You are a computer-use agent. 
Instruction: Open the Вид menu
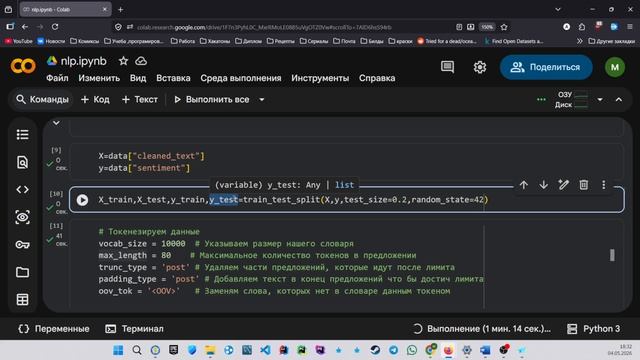click(138, 78)
